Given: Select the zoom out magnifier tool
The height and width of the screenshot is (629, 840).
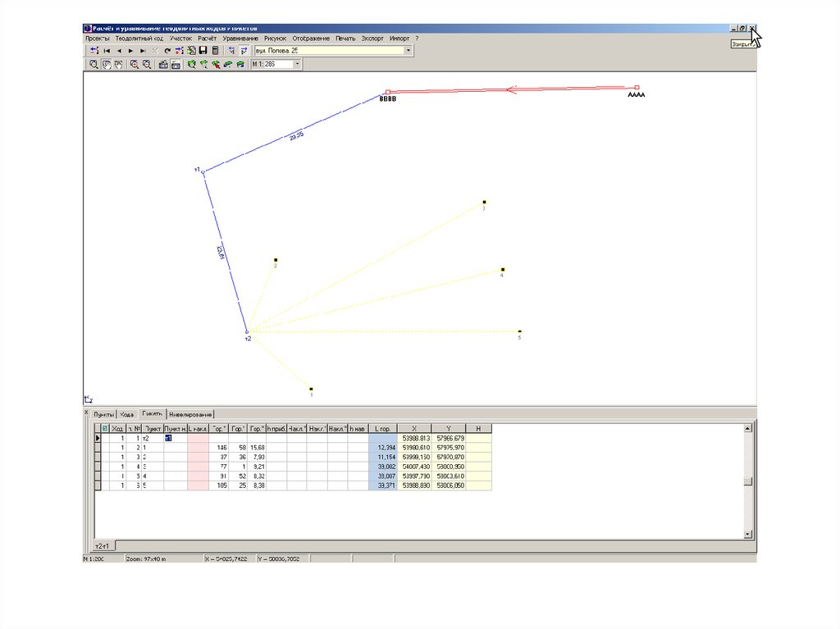Looking at the screenshot, I should (146, 64).
